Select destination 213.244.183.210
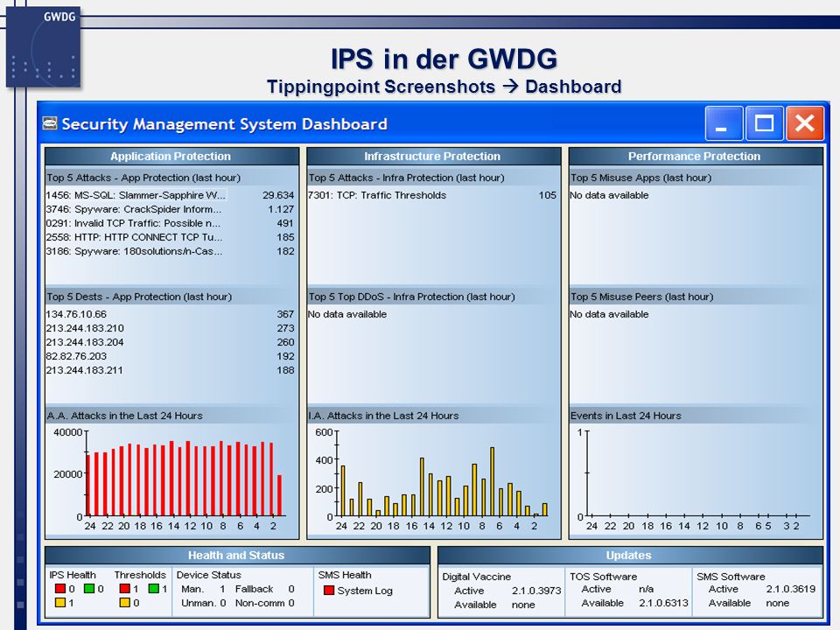 [x=171, y=328]
